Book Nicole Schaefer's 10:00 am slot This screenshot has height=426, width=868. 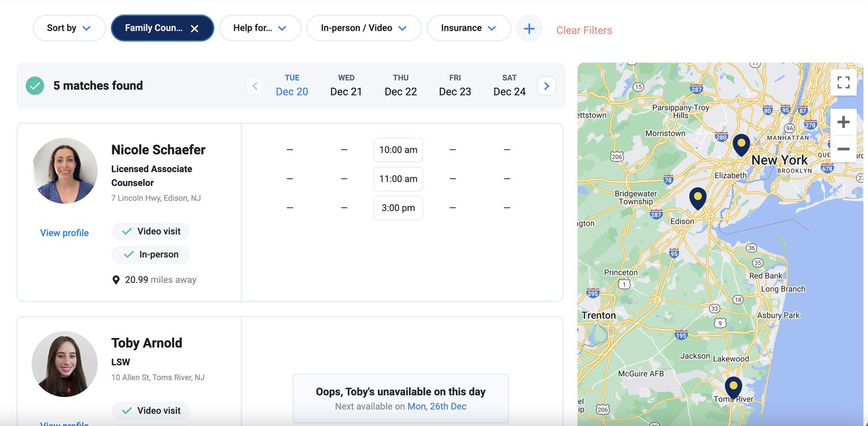398,150
